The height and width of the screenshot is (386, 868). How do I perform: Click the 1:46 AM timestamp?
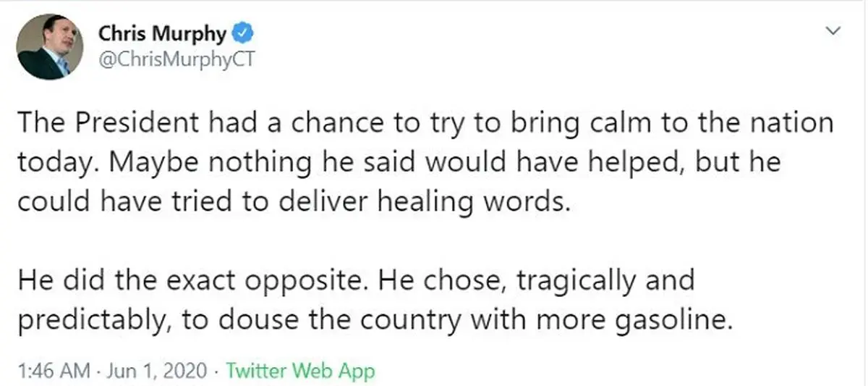click(x=54, y=372)
